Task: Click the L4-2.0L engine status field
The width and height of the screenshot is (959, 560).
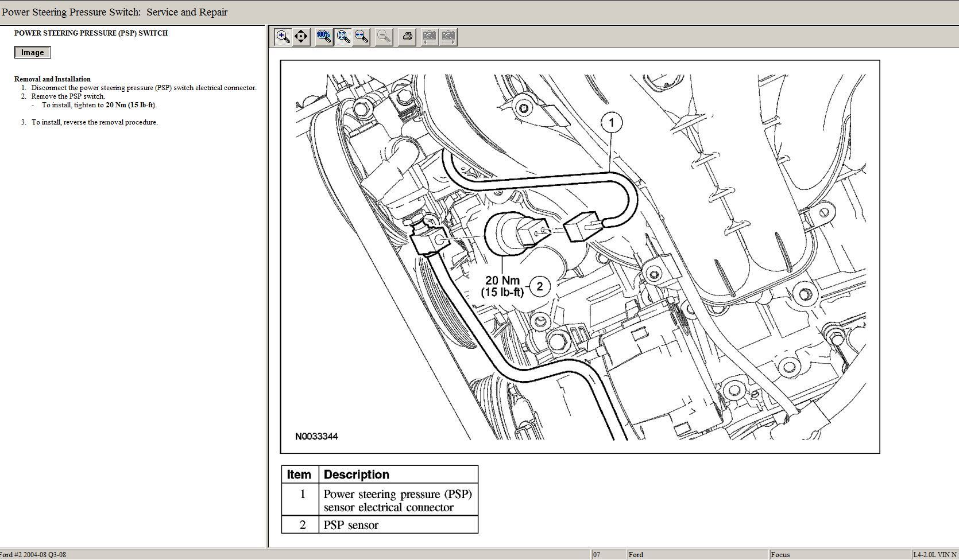Action: pos(935,555)
